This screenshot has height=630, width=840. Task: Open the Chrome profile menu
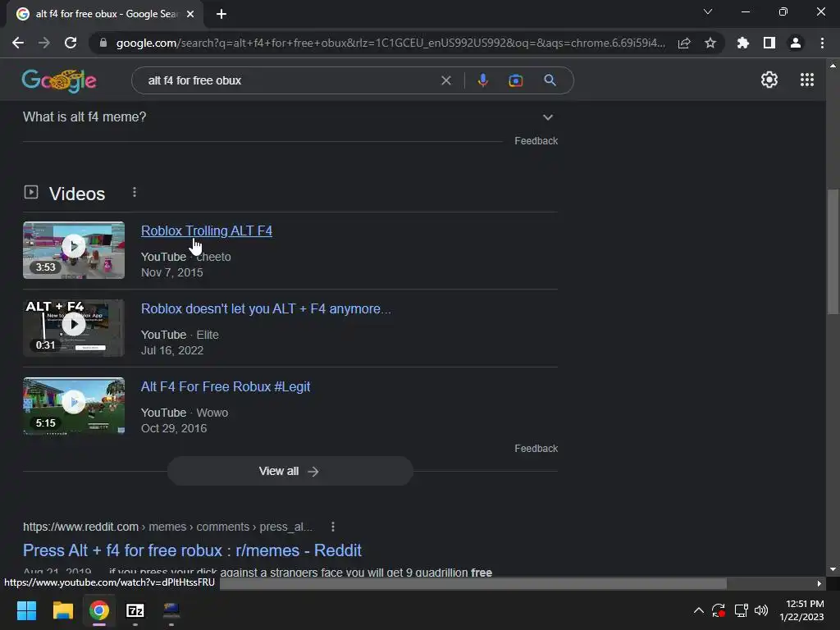(x=796, y=43)
